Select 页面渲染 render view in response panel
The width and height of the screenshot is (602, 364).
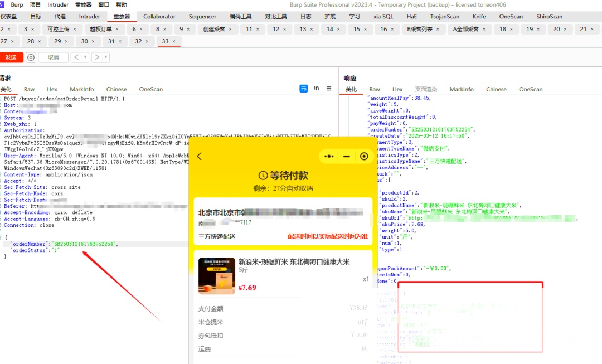pyautogui.click(x=426, y=89)
